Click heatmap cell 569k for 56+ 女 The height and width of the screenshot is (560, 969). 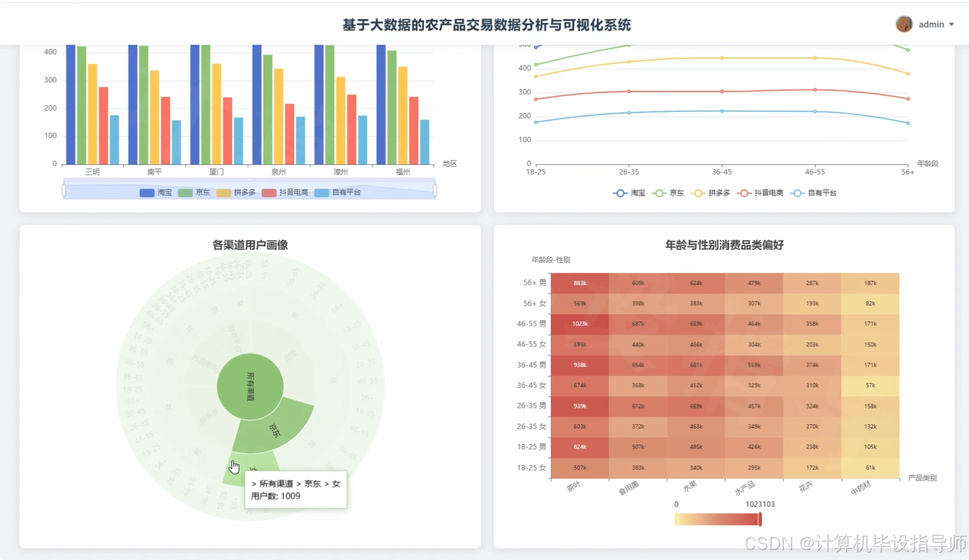(x=580, y=304)
